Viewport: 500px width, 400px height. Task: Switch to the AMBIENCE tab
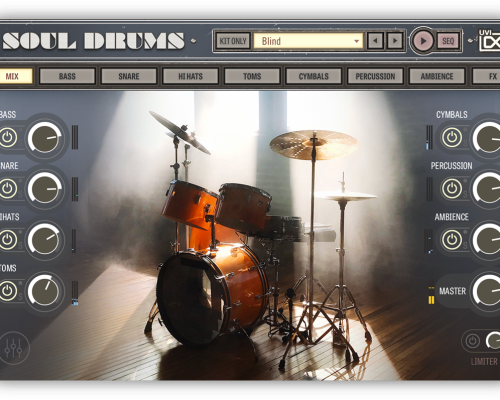[437, 76]
